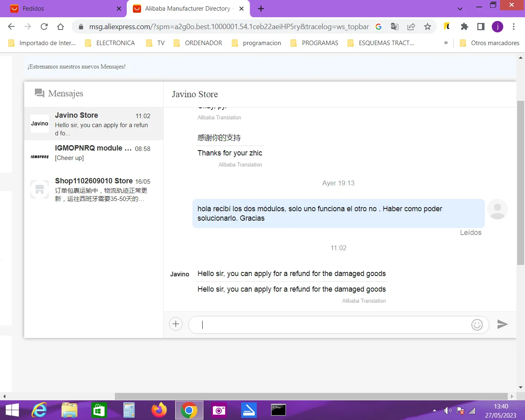Add an attachment with the plus button
This screenshot has width=525, height=420.
tap(176, 324)
